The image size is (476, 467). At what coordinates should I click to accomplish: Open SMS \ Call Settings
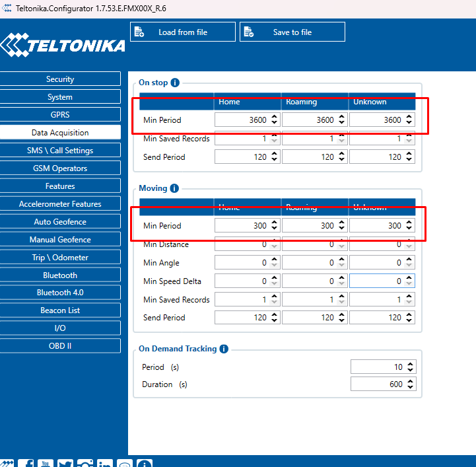coord(60,151)
